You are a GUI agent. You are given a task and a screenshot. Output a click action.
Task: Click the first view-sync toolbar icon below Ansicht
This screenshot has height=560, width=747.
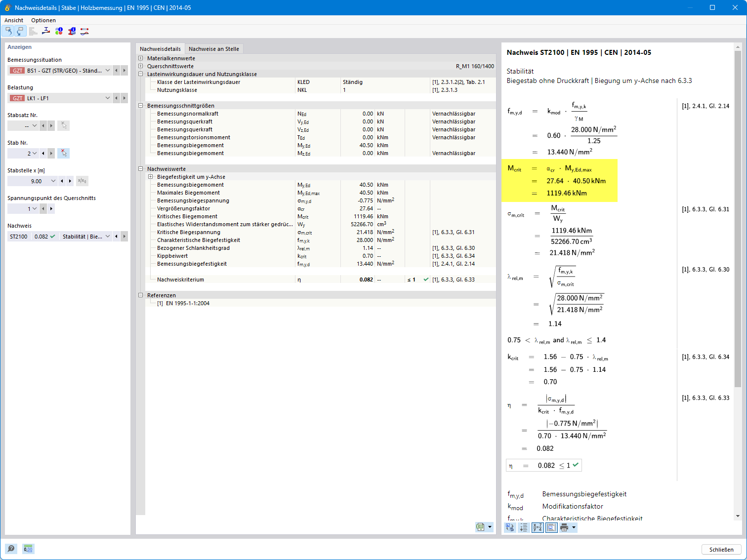point(8,31)
